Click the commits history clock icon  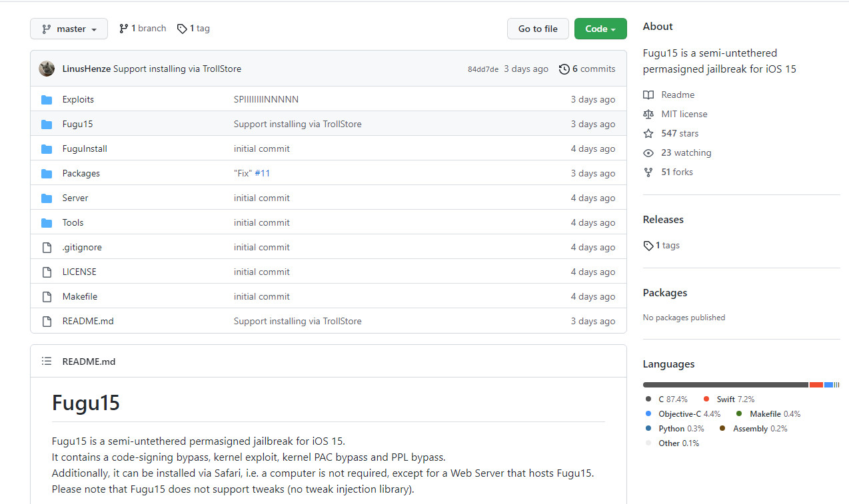564,69
